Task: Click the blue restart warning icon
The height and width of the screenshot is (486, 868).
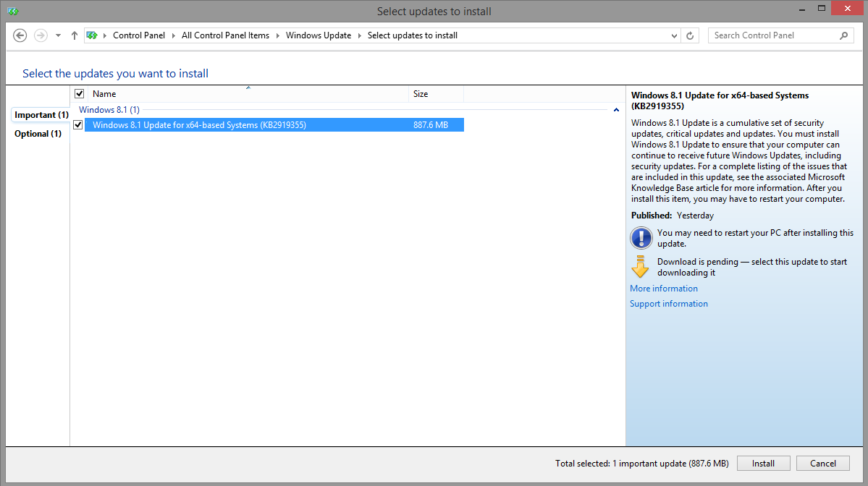Action: point(641,239)
